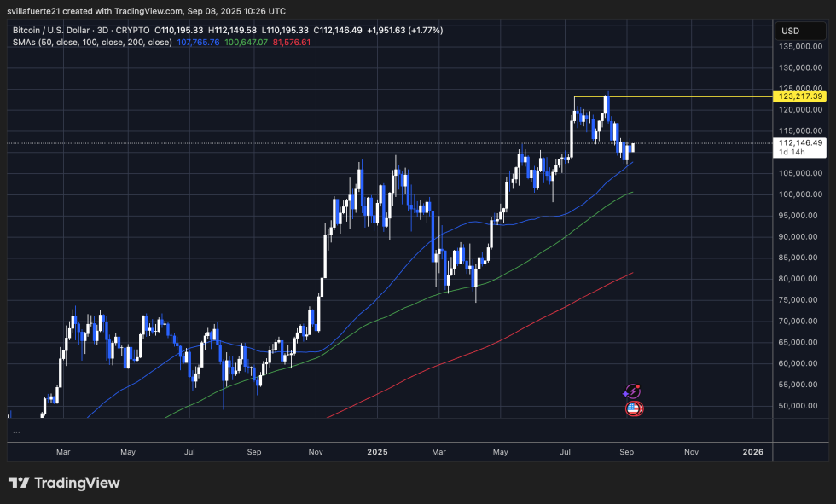Open the US flag economic events marker
The height and width of the screenshot is (504, 836).
point(633,408)
